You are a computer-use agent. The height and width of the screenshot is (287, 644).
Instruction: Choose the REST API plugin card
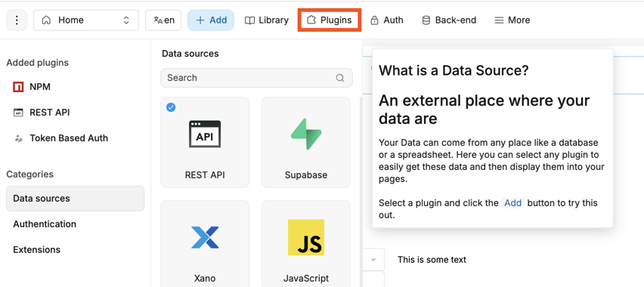(205, 143)
